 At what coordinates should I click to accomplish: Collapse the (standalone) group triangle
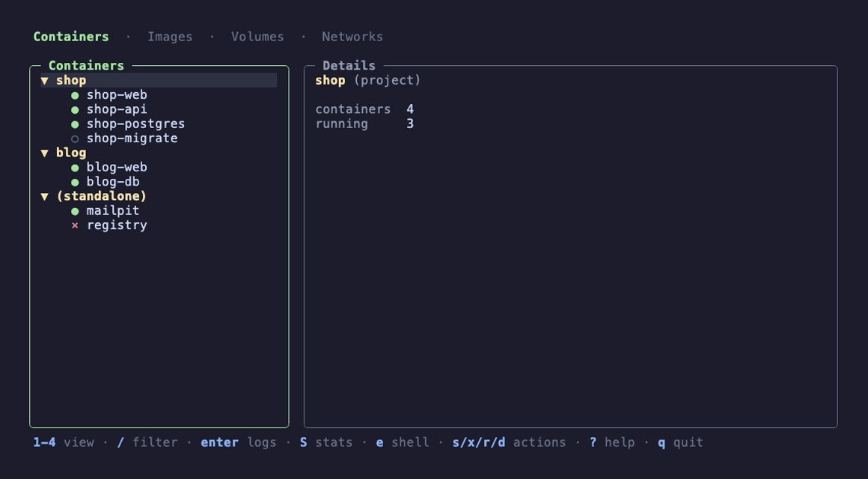45,196
